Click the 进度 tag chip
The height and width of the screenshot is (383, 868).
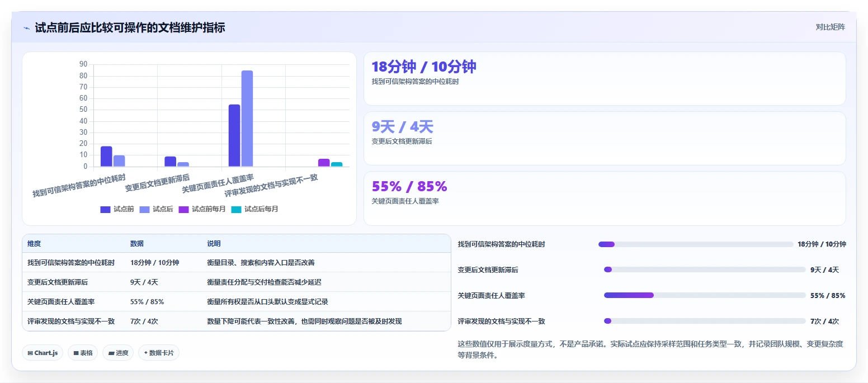point(118,353)
